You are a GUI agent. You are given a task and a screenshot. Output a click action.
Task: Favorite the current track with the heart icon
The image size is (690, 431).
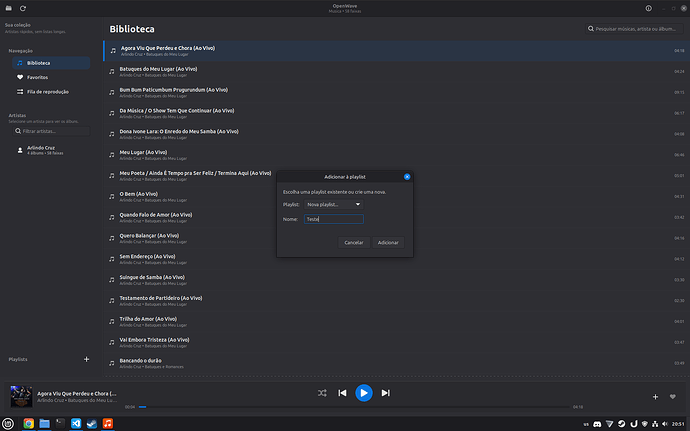pyautogui.click(x=672, y=397)
